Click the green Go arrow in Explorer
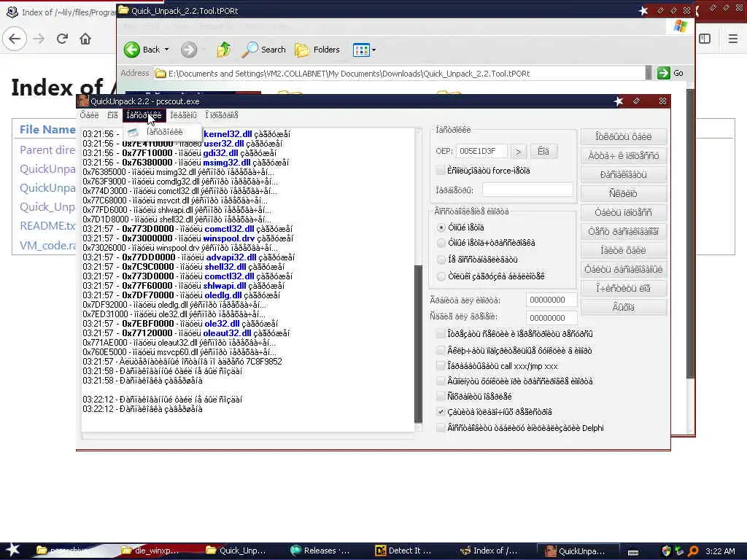 664,73
